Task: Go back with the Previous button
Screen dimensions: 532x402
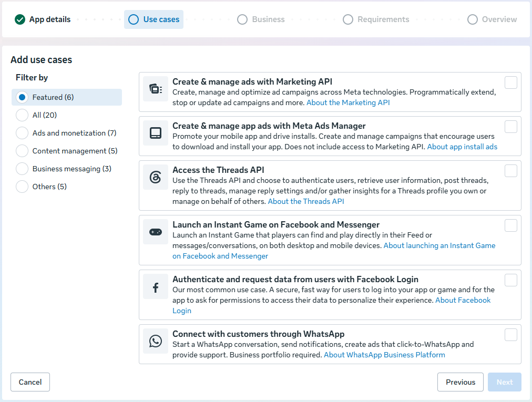Action: click(x=461, y=382)
